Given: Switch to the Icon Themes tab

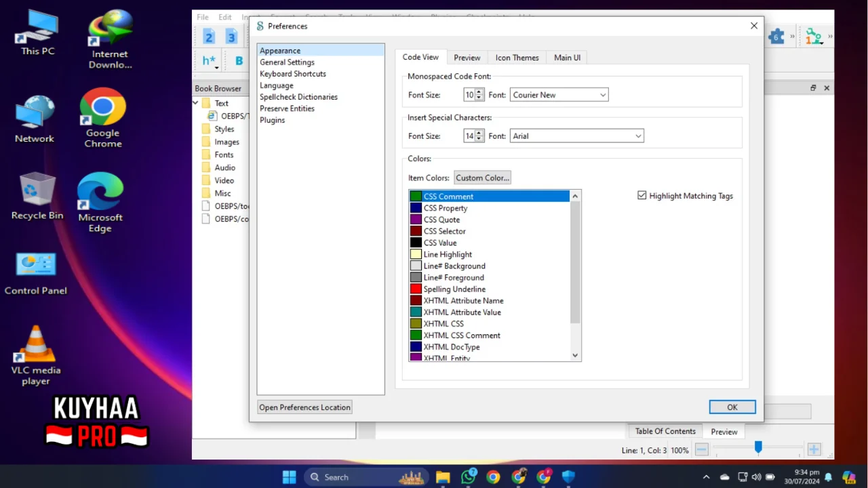Looking at the screenshot, I should tap(517, 58).
